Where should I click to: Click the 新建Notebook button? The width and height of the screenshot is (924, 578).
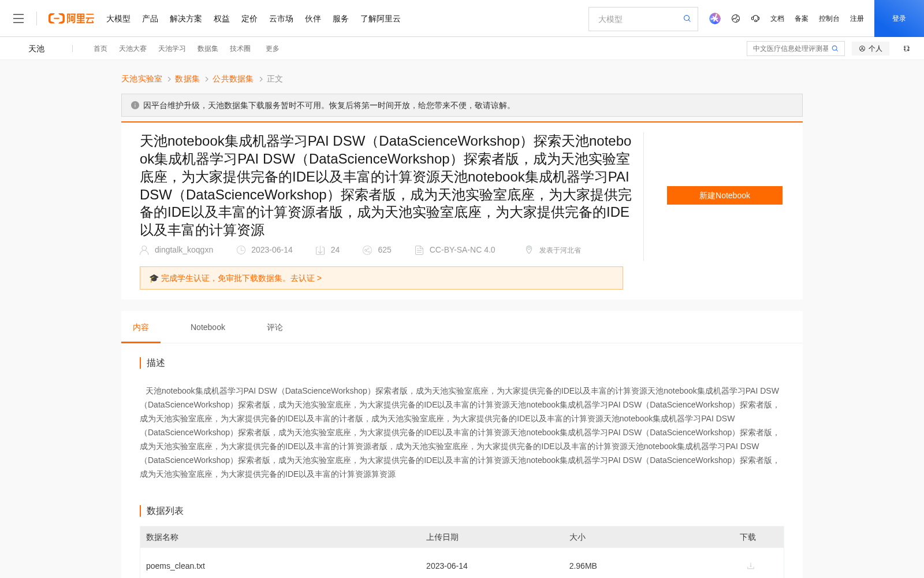725,195
